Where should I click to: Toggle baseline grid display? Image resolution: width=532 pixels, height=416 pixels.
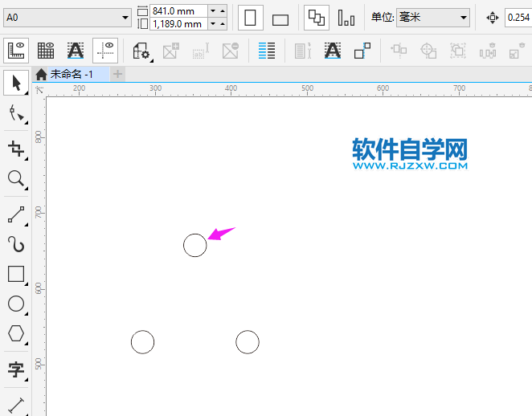tap(76, 51)
